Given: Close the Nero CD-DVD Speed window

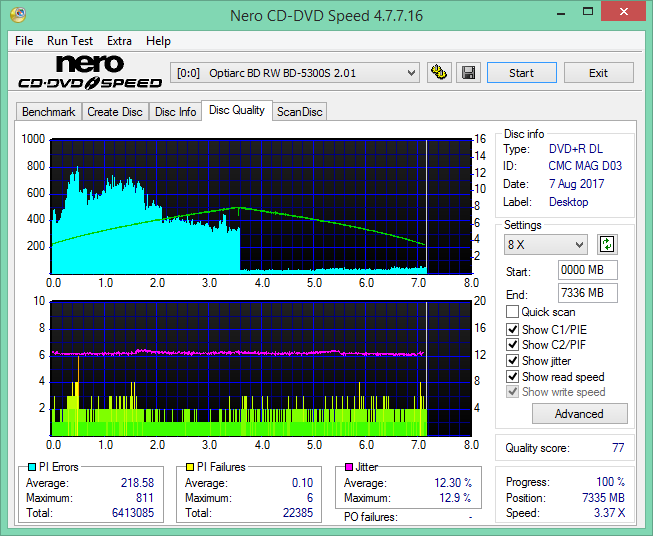Looking at the screenshot, I should pos(623,12).
